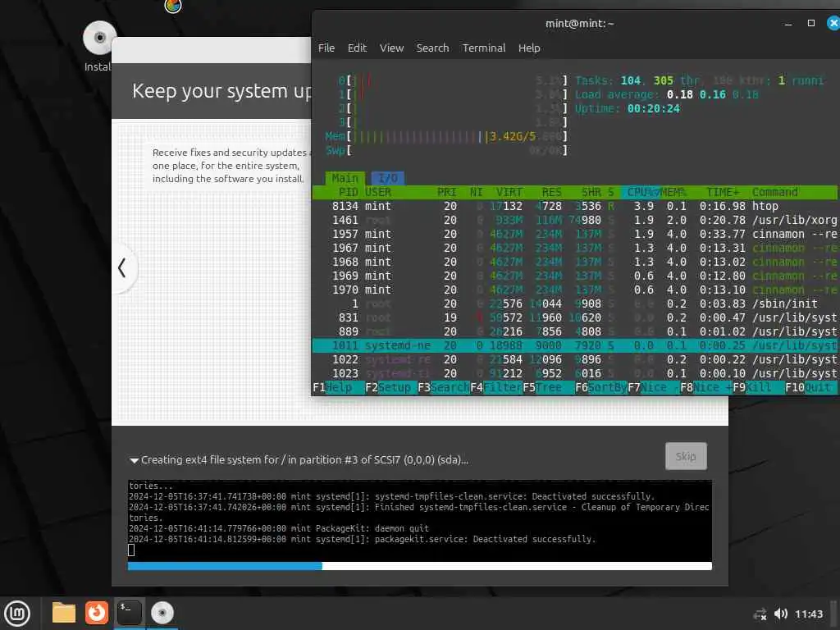
Task: Switch to htop I/O tab
Action: coord(388,178)
